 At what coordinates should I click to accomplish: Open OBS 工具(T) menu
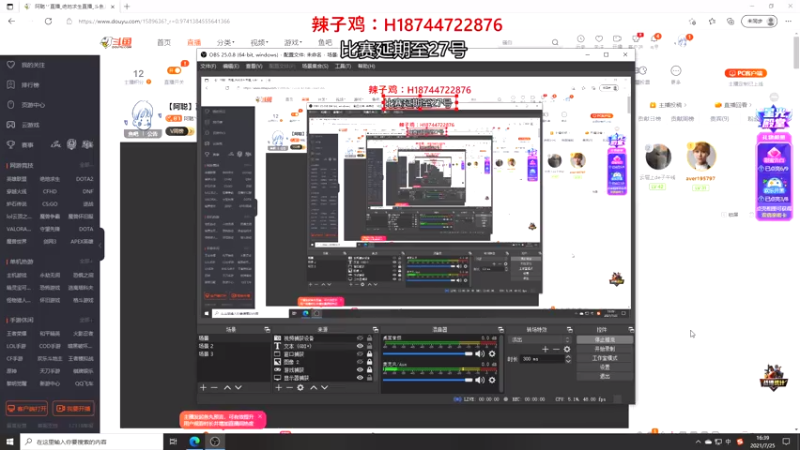point(343,66)
